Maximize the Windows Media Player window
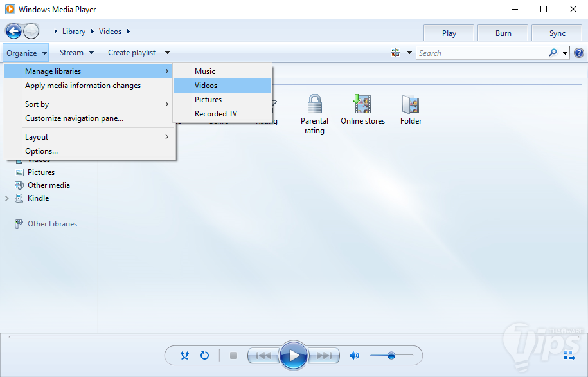The width and height of the screenshot is (588, 377). [x=544, y=9]
